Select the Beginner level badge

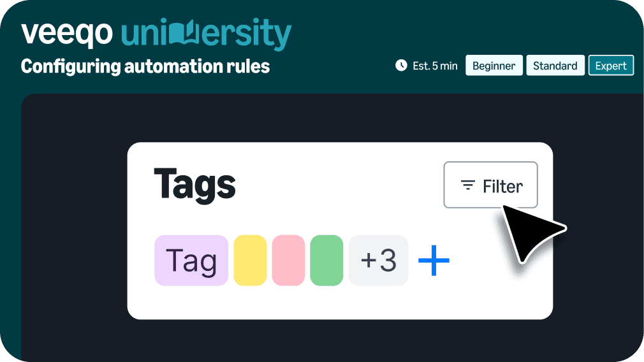pos(494,66)
